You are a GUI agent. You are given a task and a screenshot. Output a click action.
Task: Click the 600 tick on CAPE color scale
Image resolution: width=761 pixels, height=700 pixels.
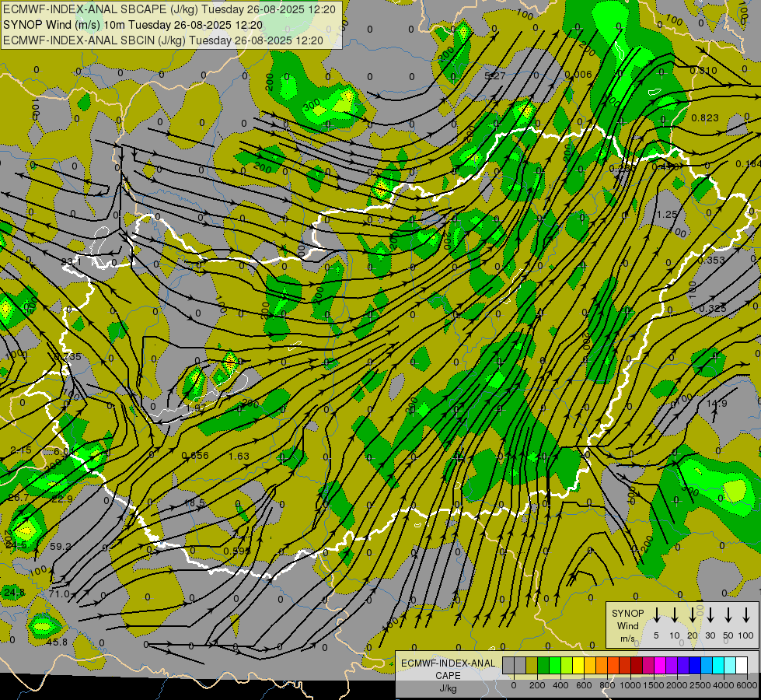584,685
